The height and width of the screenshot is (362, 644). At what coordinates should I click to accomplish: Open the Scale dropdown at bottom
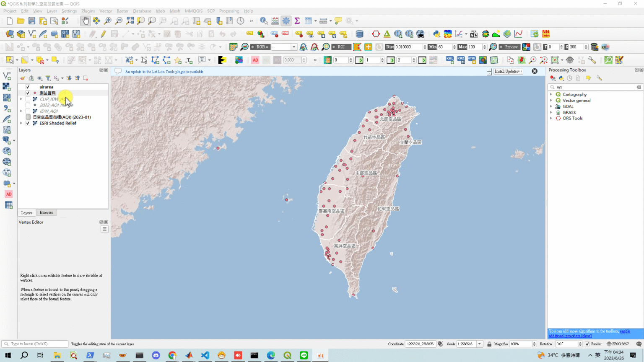(x=479, y=344)
